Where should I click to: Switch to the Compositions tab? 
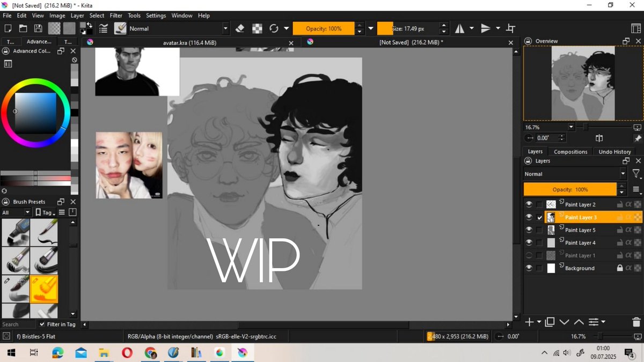click(570, 152)
